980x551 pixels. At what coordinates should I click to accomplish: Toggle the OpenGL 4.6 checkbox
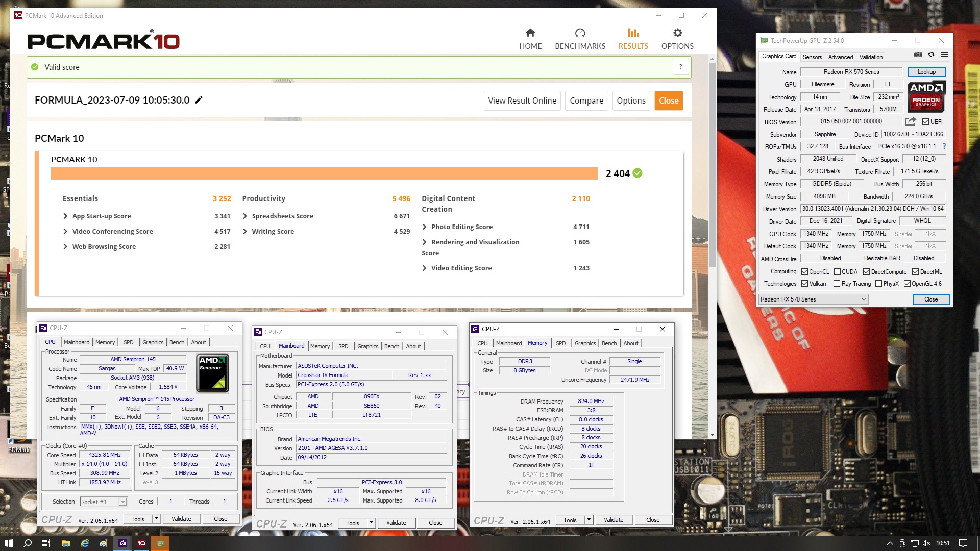(907, 284)
